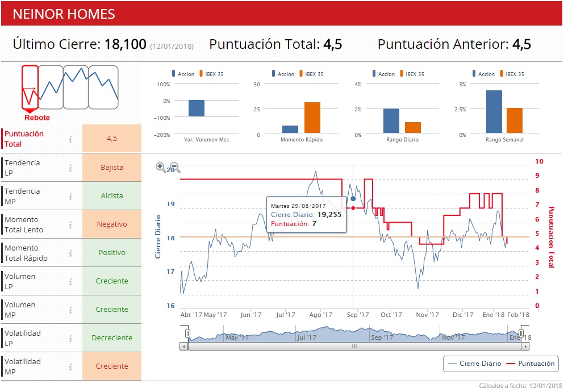The width and height of the screenshot is (568, 392).
Task: Toggle Puntuación series in main legend
Action: click(x=531, y=364)
